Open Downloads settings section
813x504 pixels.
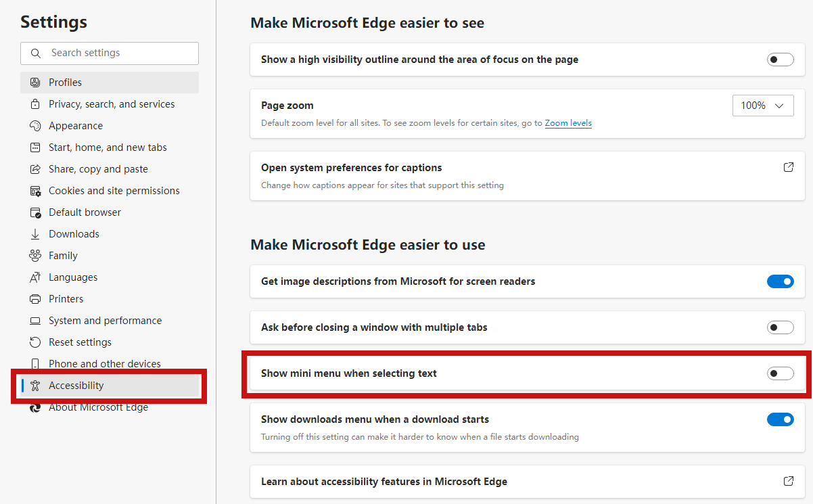(110, 234)
